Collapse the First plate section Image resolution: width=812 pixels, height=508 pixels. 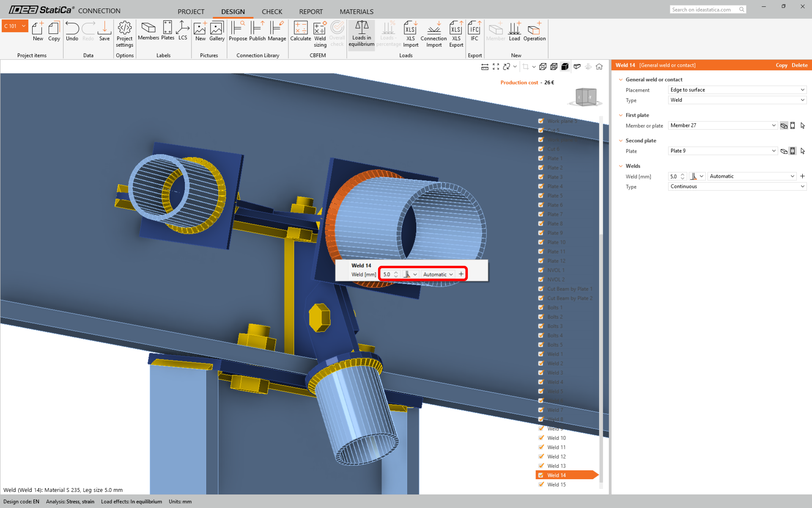(621, 115)
